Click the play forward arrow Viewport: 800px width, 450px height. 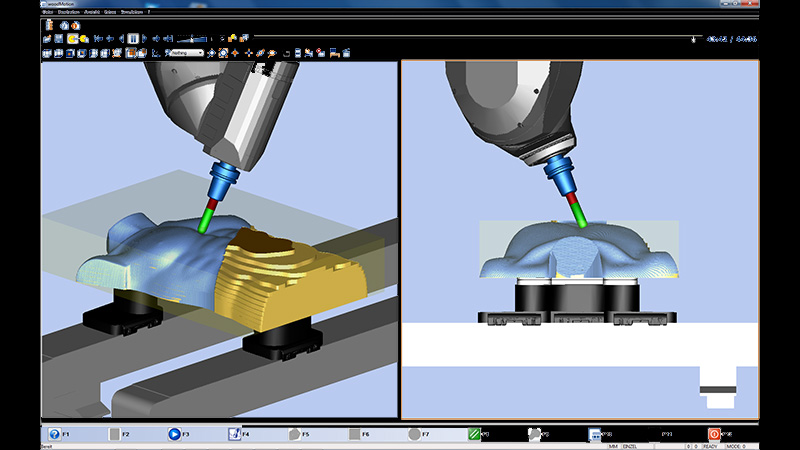[144, 38]
